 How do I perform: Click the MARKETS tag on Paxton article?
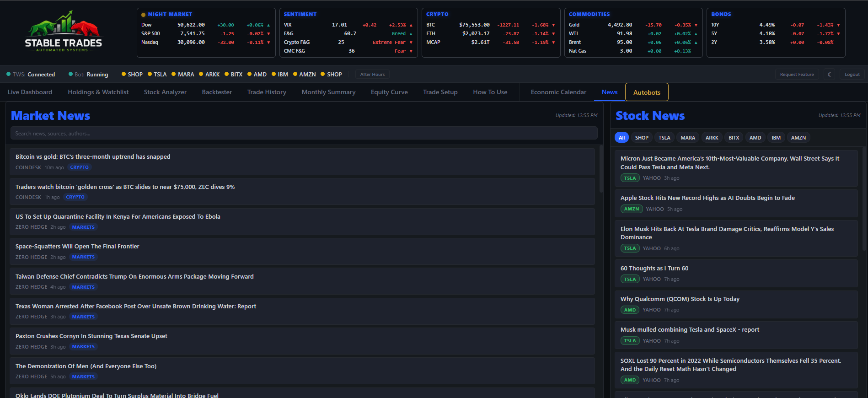[83, 347]
